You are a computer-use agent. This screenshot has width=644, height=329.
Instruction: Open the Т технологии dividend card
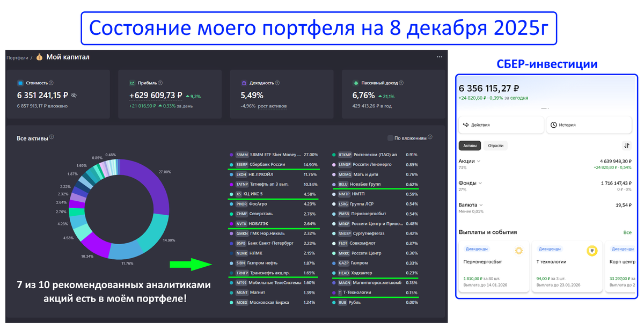click(x=567, y=267)
